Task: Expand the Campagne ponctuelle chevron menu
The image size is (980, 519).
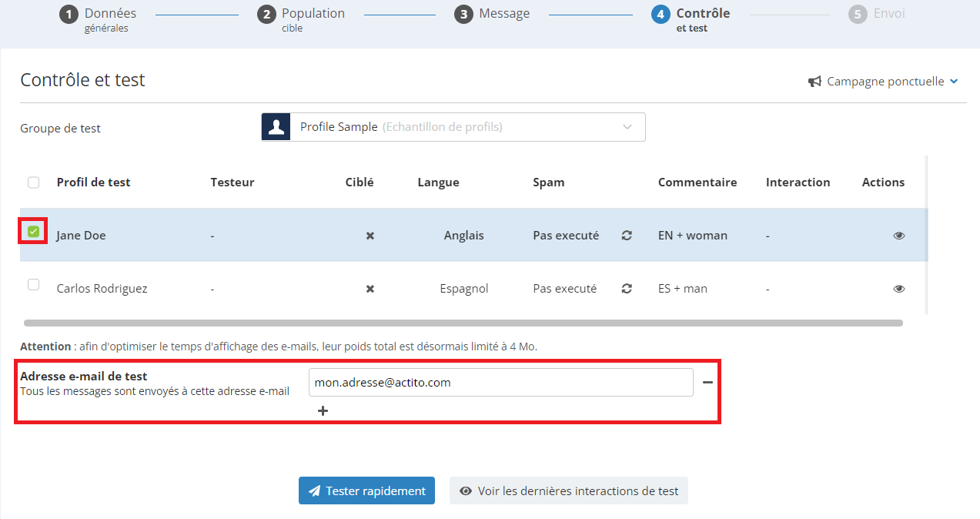Action: 954,82
